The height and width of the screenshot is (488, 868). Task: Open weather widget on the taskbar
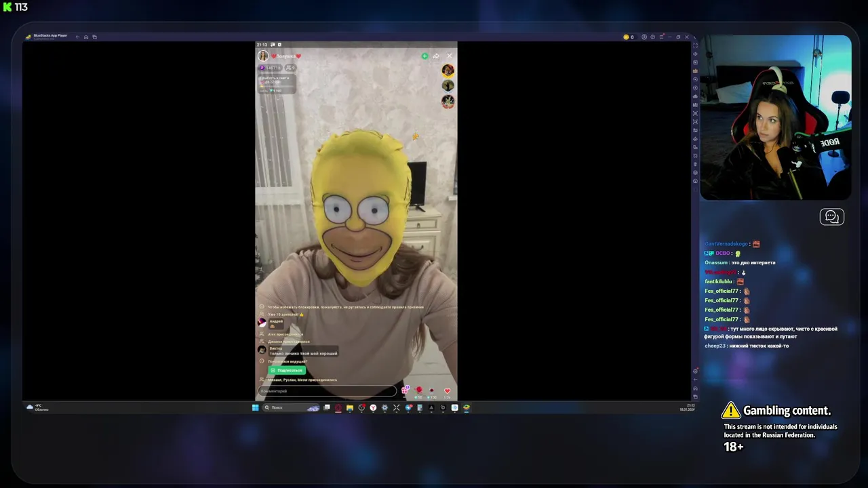click(37, 407)
